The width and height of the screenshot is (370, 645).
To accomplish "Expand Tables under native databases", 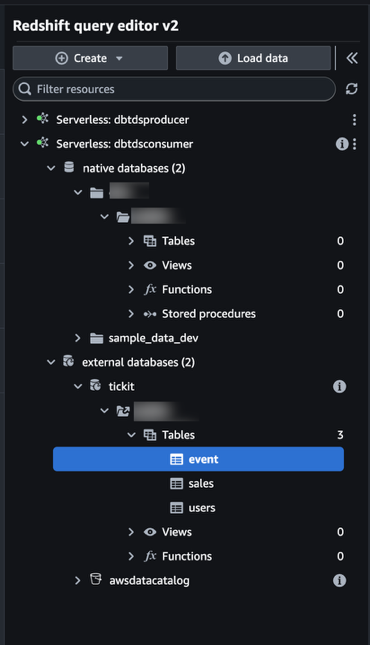I will [x=131, y=241].
